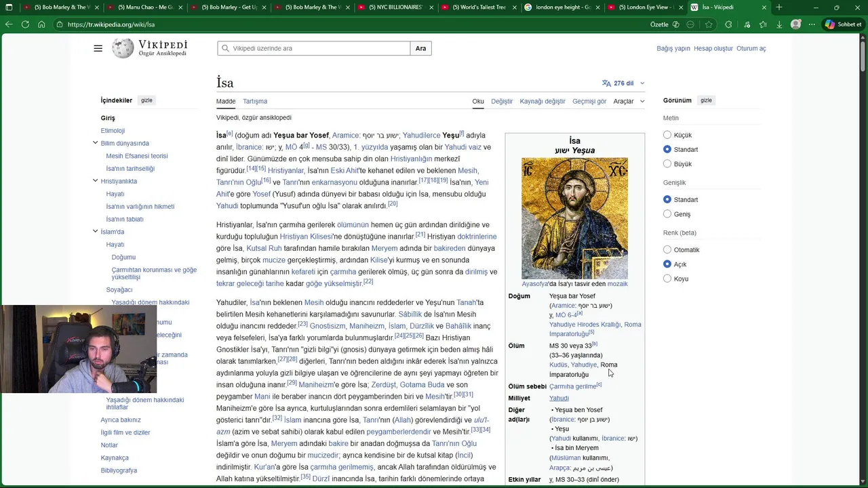Select Açık color mode
868x488 pixels.
pos(667,264)
